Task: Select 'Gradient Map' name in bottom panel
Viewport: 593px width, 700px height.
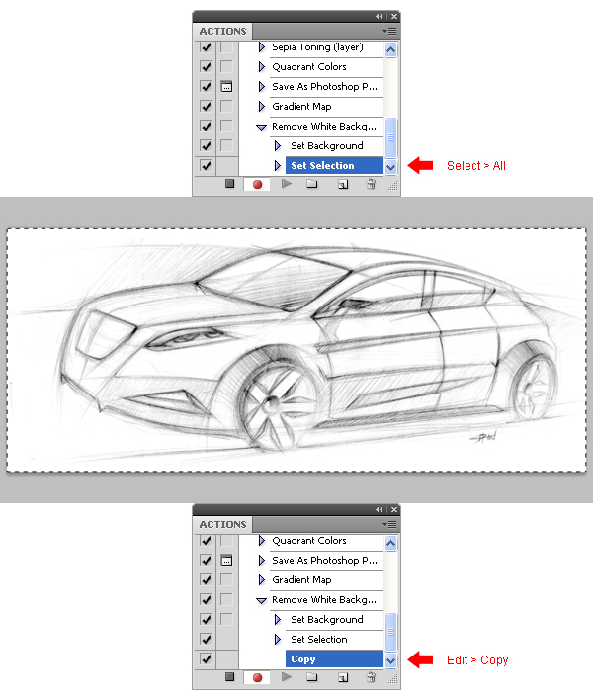Action: 301,580
